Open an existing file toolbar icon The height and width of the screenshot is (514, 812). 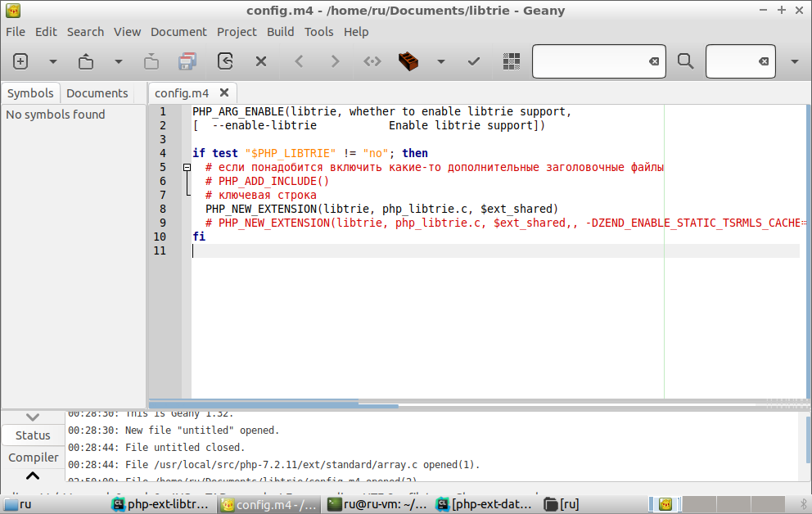pos(85,61)
